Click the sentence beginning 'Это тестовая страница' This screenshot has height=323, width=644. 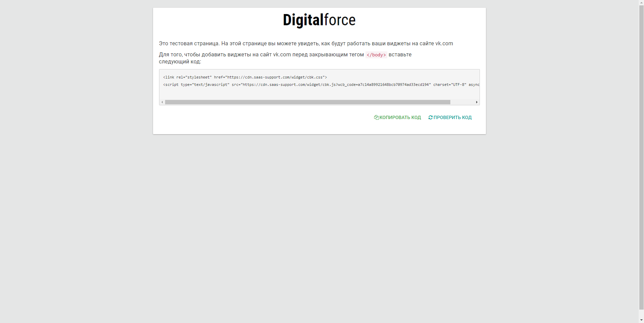point(306,44)
